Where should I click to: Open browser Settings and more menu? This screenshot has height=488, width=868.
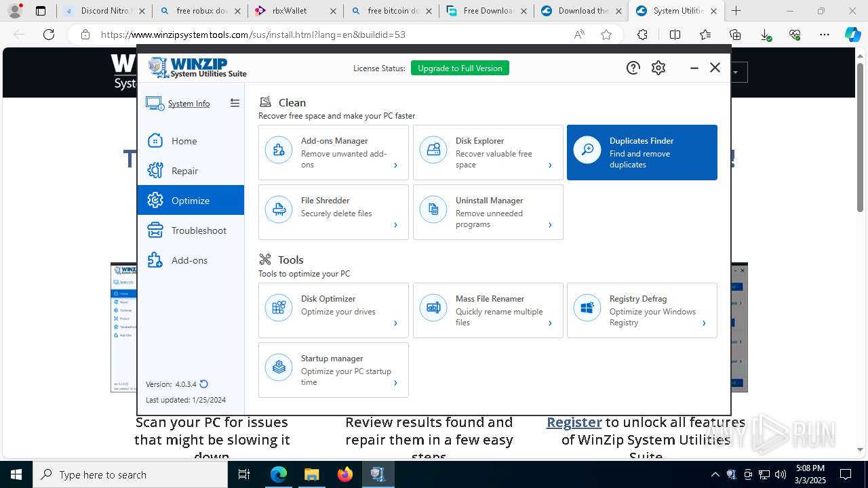[824, 35]
